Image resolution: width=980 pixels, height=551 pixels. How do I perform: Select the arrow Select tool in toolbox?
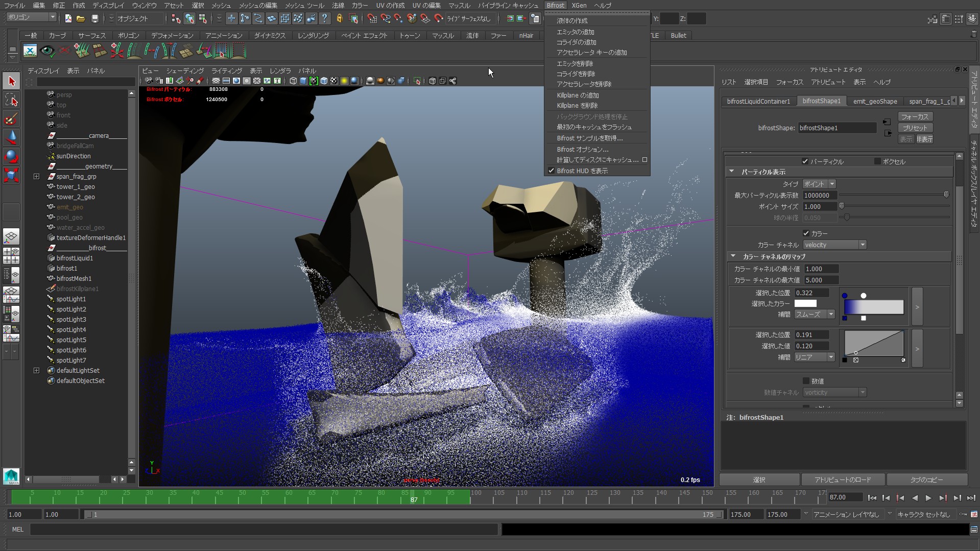point(11,82)
